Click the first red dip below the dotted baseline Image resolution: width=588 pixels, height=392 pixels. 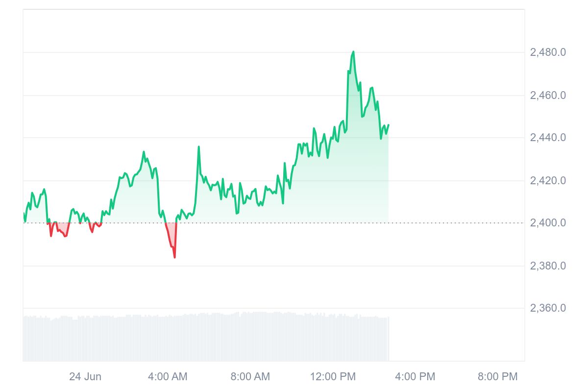[51, 235]
